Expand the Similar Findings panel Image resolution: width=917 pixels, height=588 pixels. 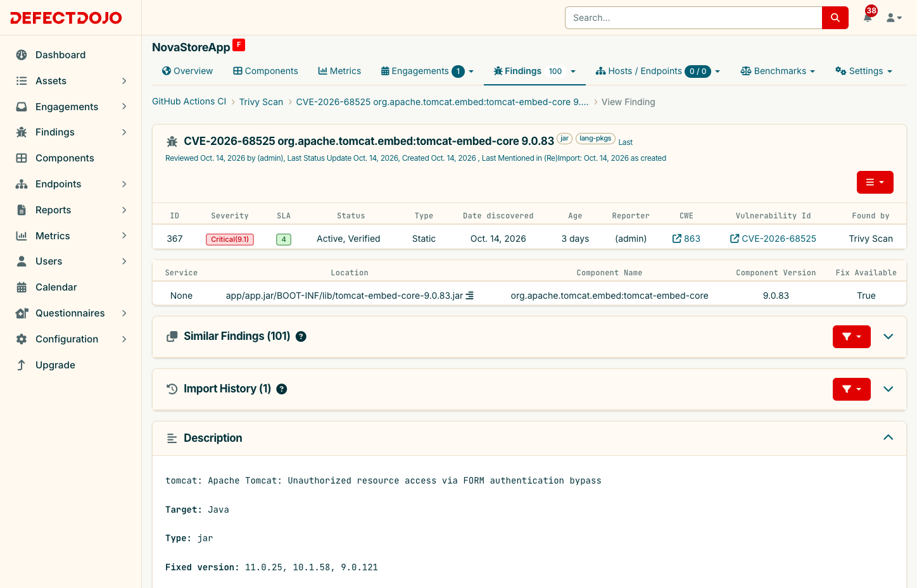889,337
